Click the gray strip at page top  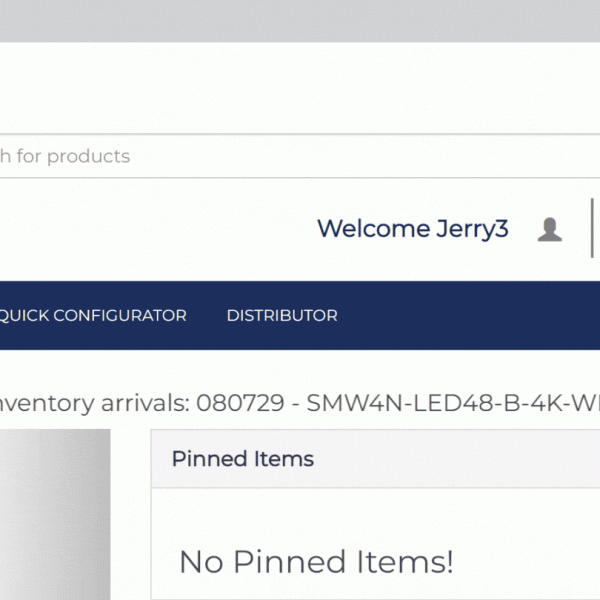tap(300, 20)
